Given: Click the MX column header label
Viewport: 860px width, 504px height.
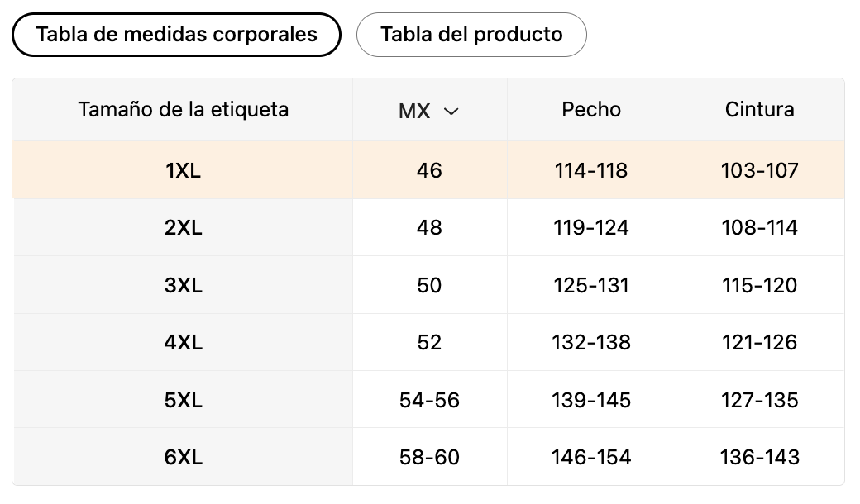Looking at the screenshot, I should click(x=414, y=112).
